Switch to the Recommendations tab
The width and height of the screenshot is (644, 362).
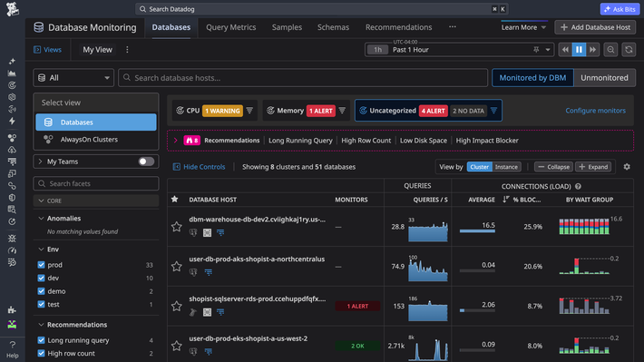(399, 27)
